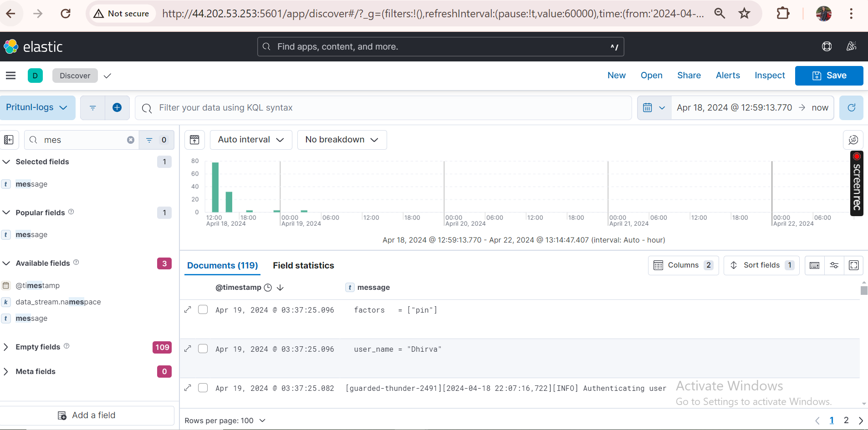
Task: Expand the first document row for factors
Action: pyautogui.click(x=188, y=310)
